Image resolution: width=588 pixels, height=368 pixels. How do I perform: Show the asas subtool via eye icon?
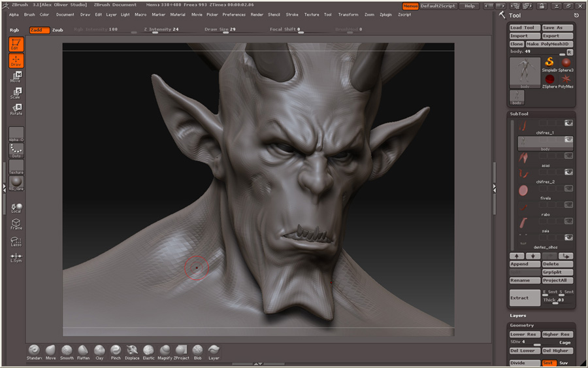[x=569, y=156]
